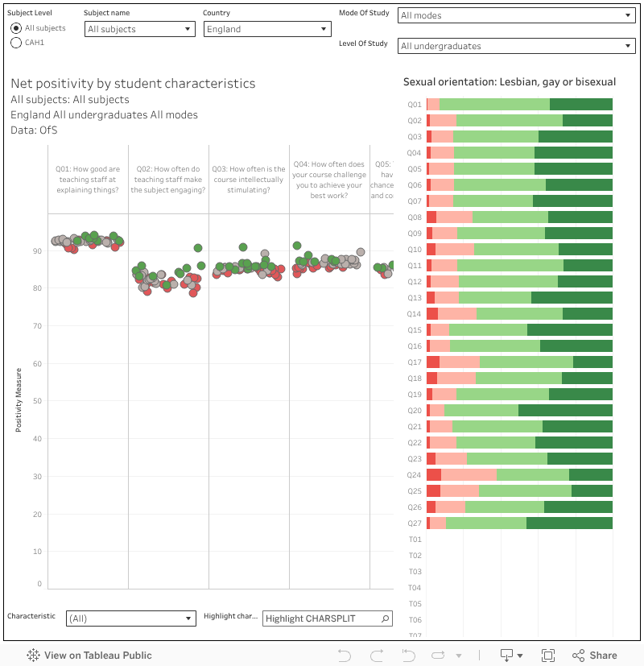The image size is (644, 666).
Task: Click the Undo arrow icon
Action: coord(345,656)
